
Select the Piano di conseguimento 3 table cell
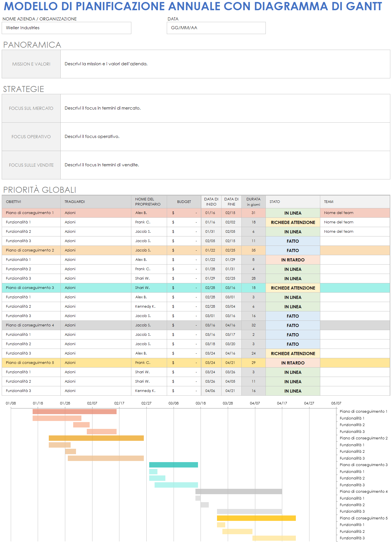[31, 288]
